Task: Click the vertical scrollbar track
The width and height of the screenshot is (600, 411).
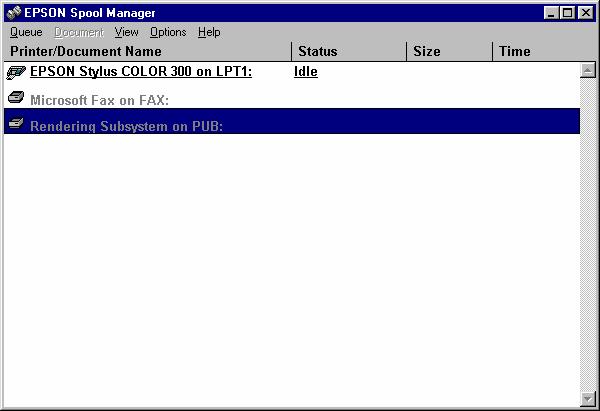Action: (x=588, y=235)
